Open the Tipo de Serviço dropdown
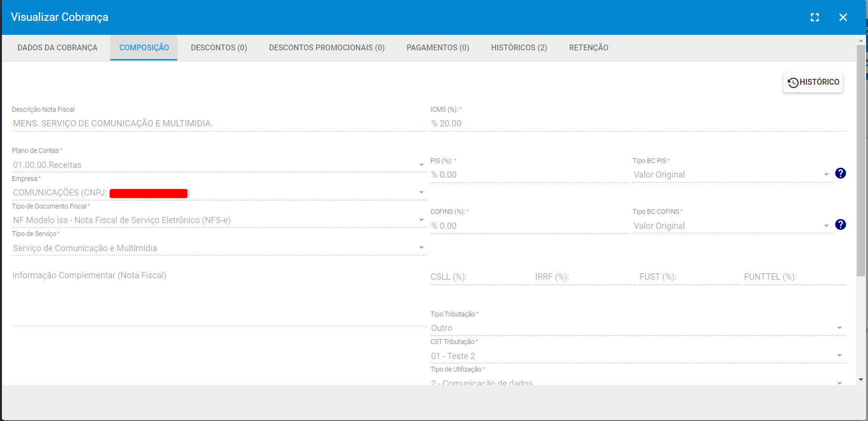The height and width of the screenshot is (421, 868). tap(219, 248)
